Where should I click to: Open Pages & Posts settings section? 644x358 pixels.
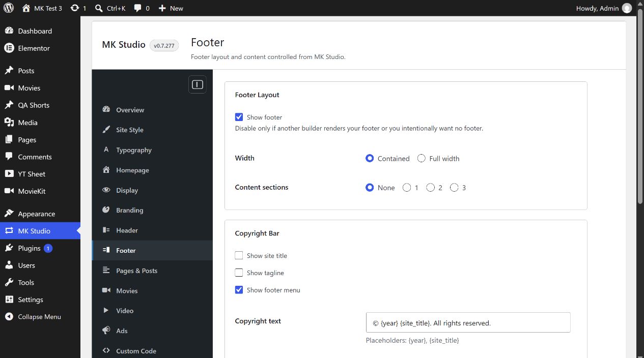[152, 271]
